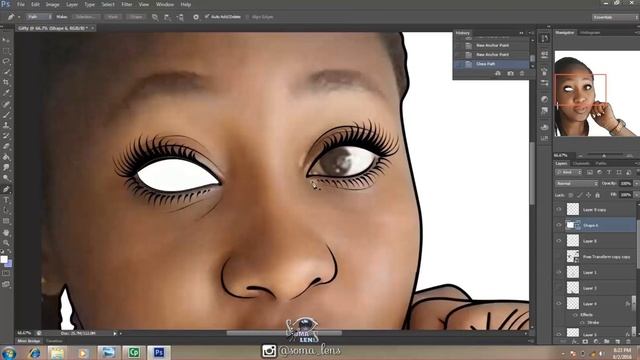Toggle visibility of the Stroke effect

[582, 322]
